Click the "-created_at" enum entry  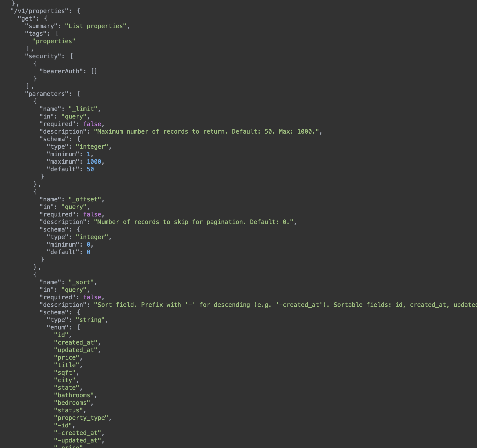point(77,433)
